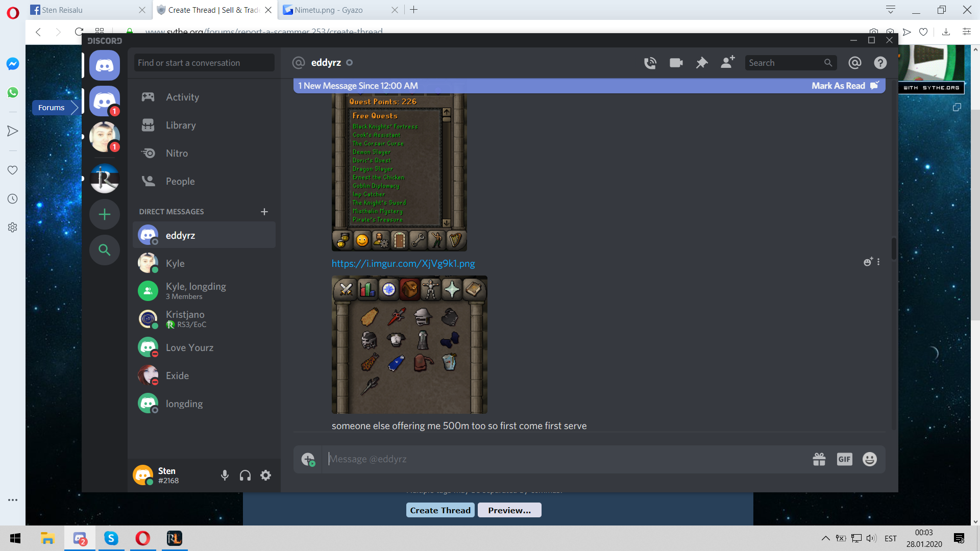
Task: Open the Library tab
Action: pos(180,125)
